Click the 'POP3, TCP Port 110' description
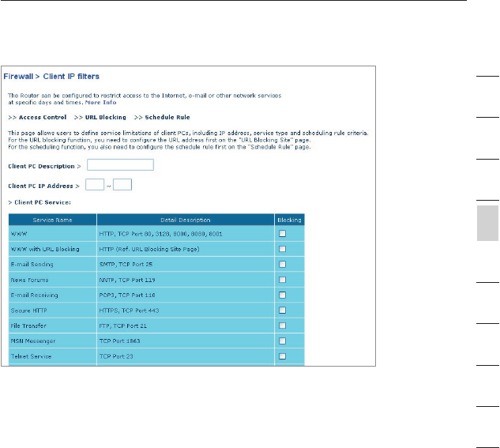 click(127, 296)
